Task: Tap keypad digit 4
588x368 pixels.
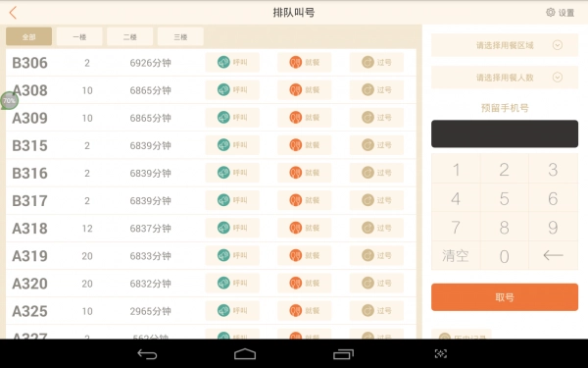Action: pos(456,198)
